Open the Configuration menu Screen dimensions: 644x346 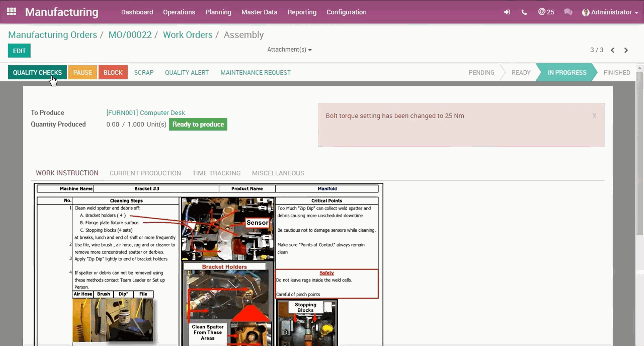(x=346, y=12)
